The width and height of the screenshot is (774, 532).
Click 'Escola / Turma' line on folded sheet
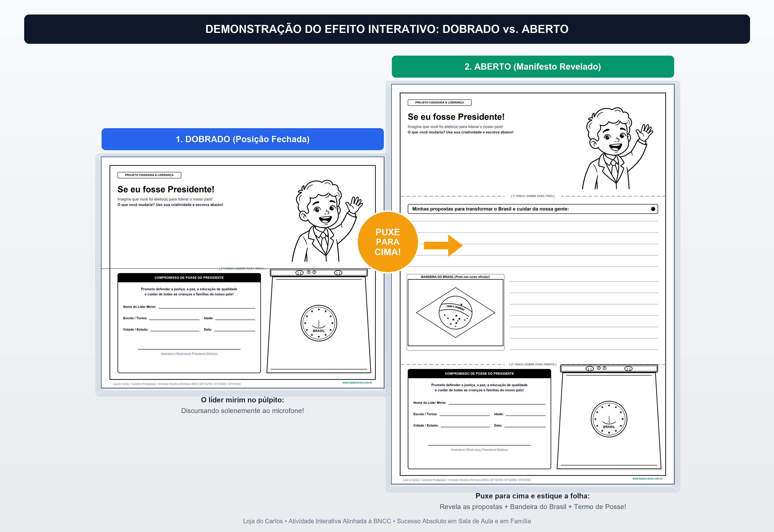174,319
